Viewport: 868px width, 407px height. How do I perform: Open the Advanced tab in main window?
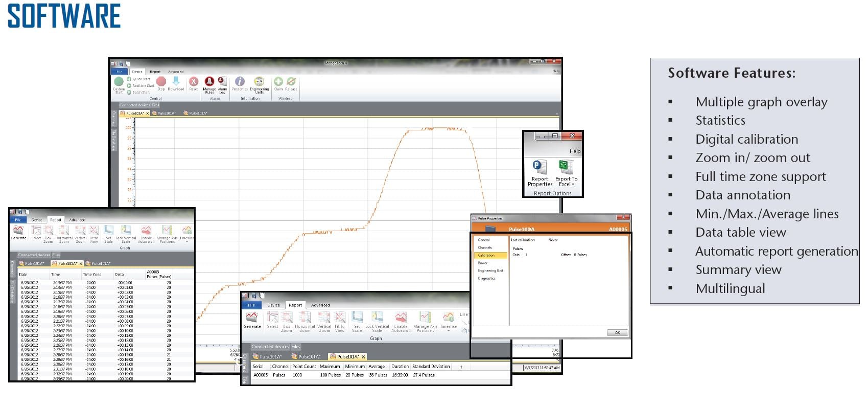(176, 72)
